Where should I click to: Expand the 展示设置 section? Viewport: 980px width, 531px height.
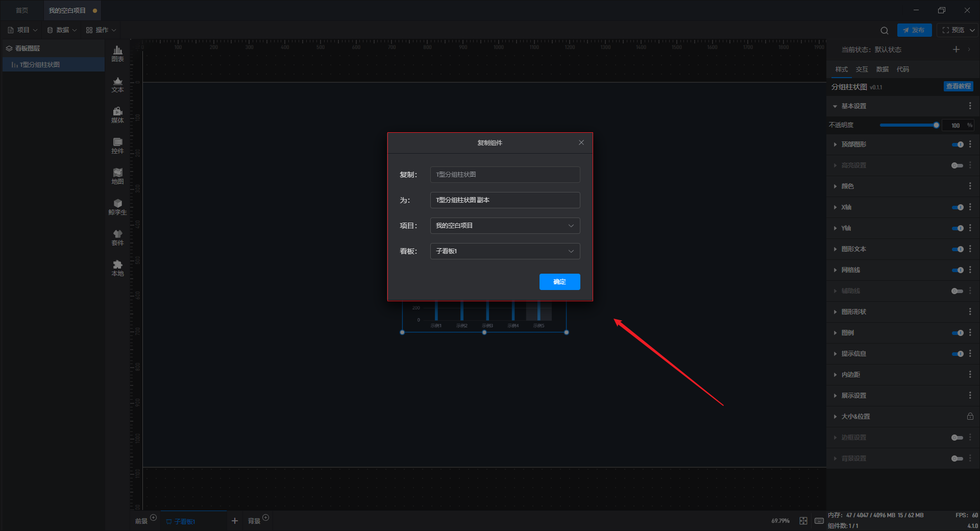[835, 396]
